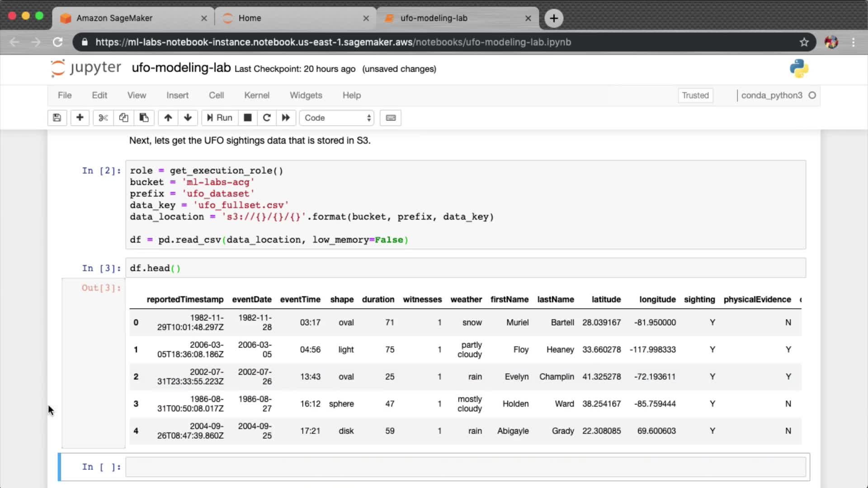The image size is (868, 488).
Task: Open the Widgets menu
Action: pos(306,95)
